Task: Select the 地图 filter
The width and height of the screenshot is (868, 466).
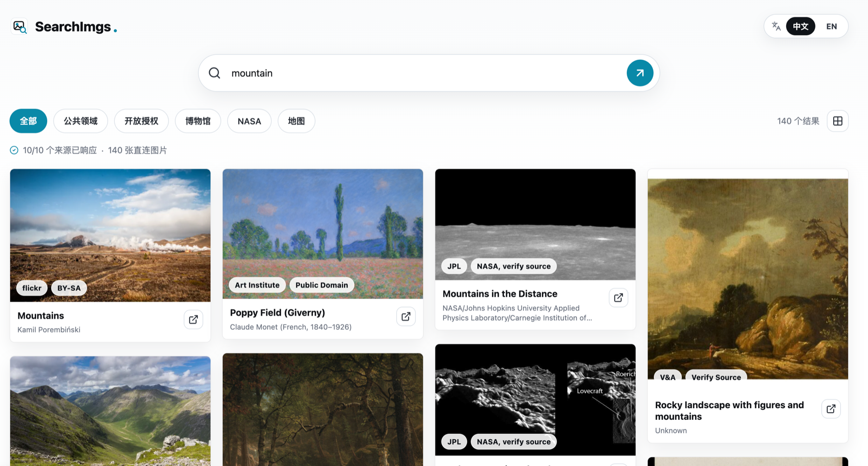Action: tap(297, 121)
